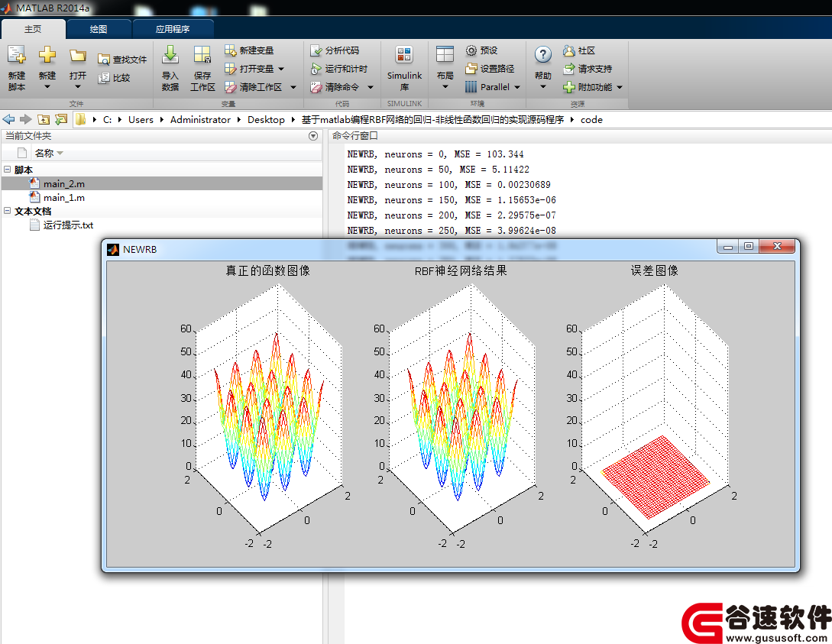
Task: Open file using the 打开 folder icon
Action: (x=77, y=55)
